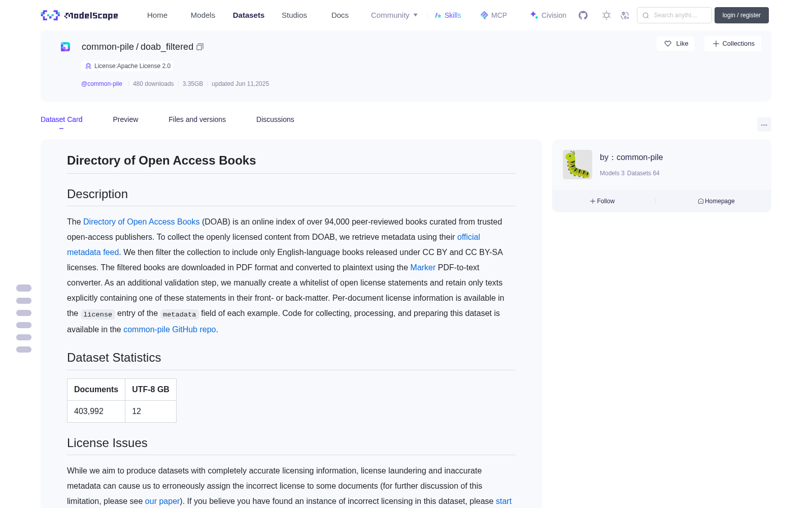Open the Marker converter link
The height and width of the screenshot is (508, 812).
point(423,267)
